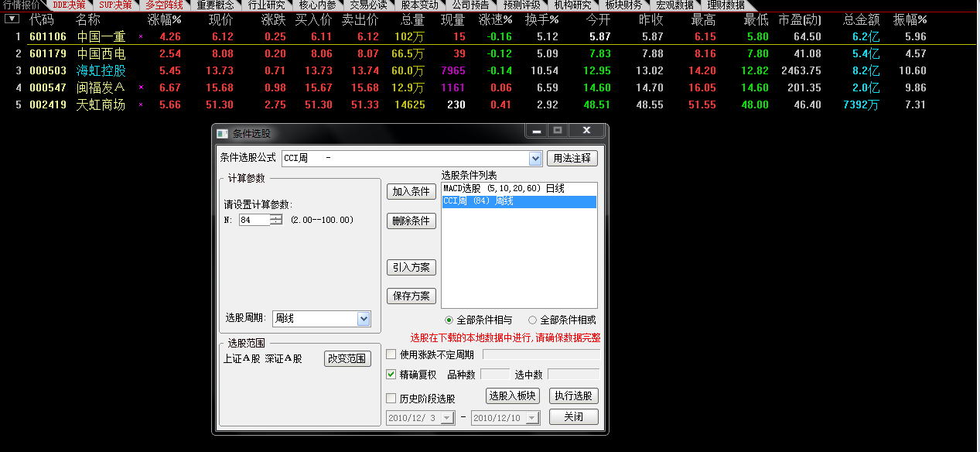Click 选股入板块 button
Screen dimensions: 980x452
pos(512,395)
